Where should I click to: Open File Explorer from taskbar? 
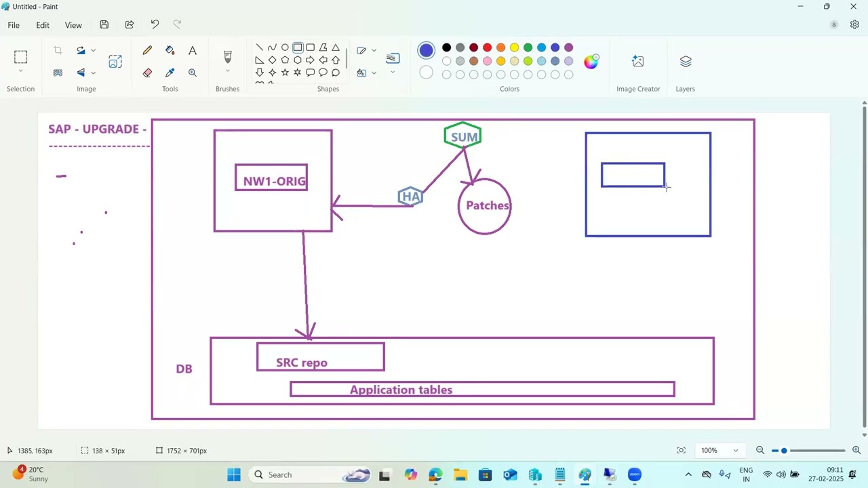460,474
